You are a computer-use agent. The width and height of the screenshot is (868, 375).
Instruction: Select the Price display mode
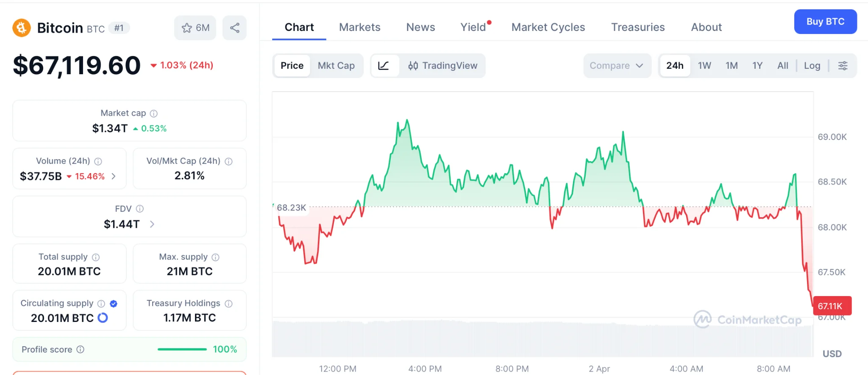tap(292, 66)
